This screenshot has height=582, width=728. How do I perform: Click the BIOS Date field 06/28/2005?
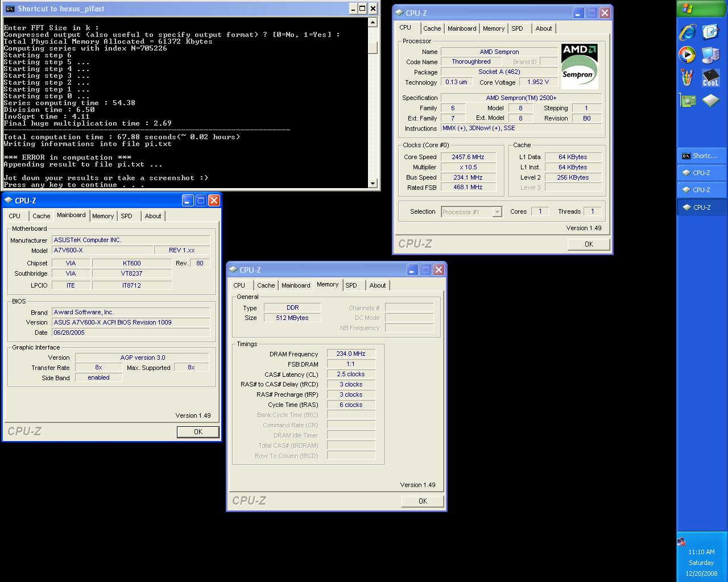pyautogui.click(x=131, y=332)
